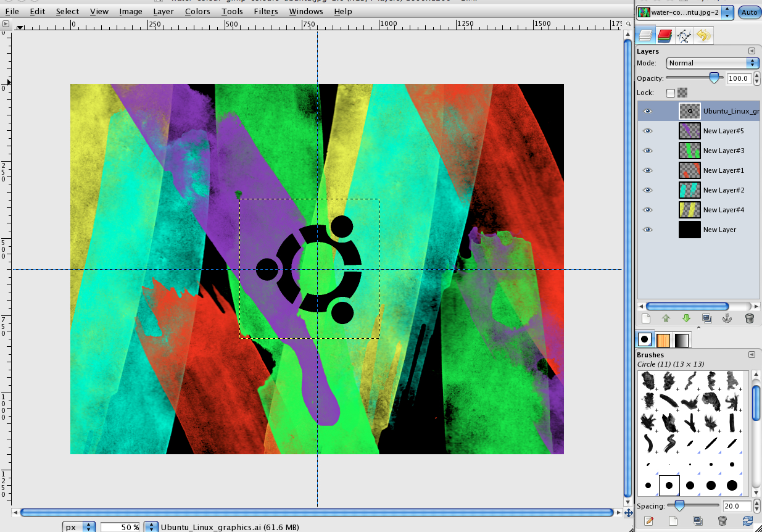The height and width of the screenshot is (532, 762).
Task: Anchor the floating layer
Action: 727,318
